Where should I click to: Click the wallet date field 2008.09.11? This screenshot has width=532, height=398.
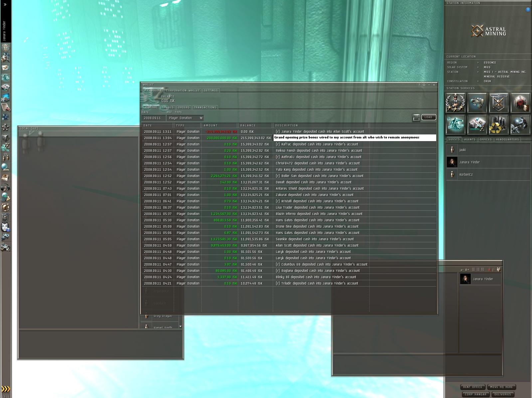coord(153,118)
